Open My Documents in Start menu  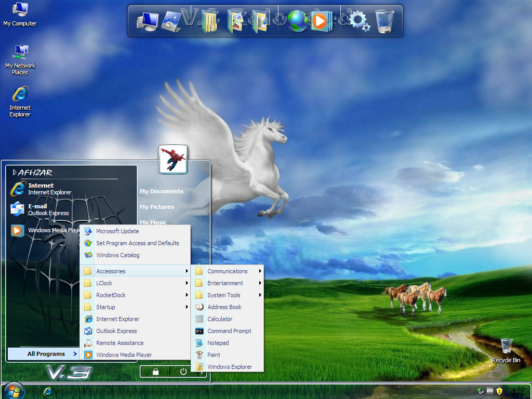(162, 191)
